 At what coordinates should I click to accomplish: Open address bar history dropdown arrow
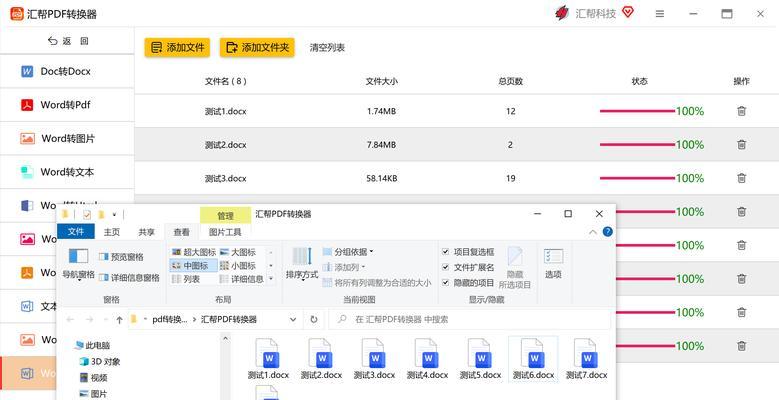293,320
